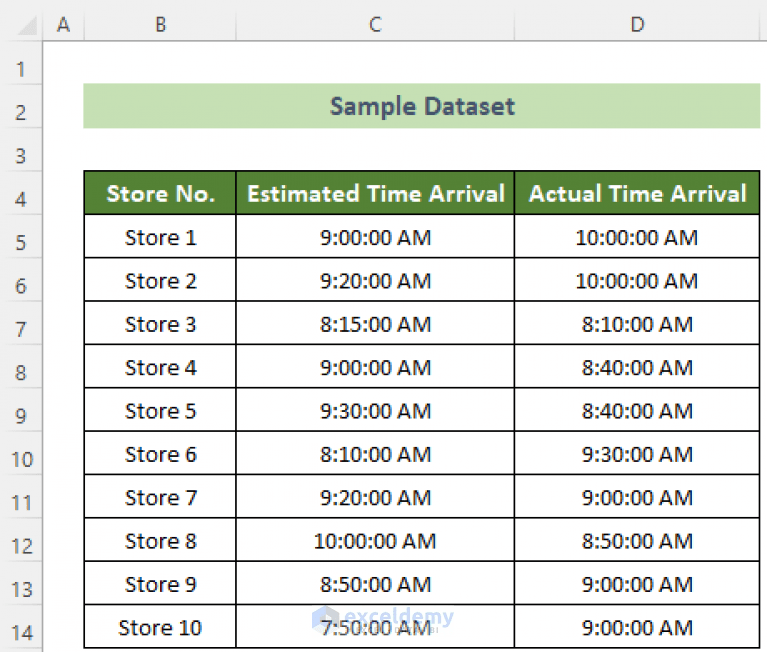Select Store 2 estimated time 9:20:00 AM
Viewport: 767px width, 652px height.
point(375,280)
